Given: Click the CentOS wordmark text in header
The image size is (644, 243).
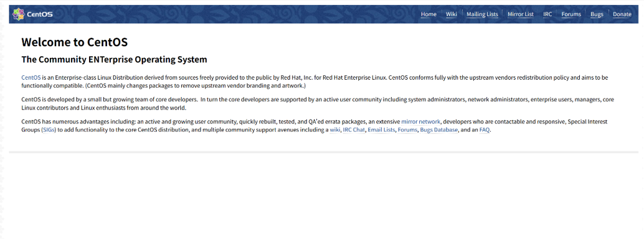Looking at the screenshot, I should [40, 14].
